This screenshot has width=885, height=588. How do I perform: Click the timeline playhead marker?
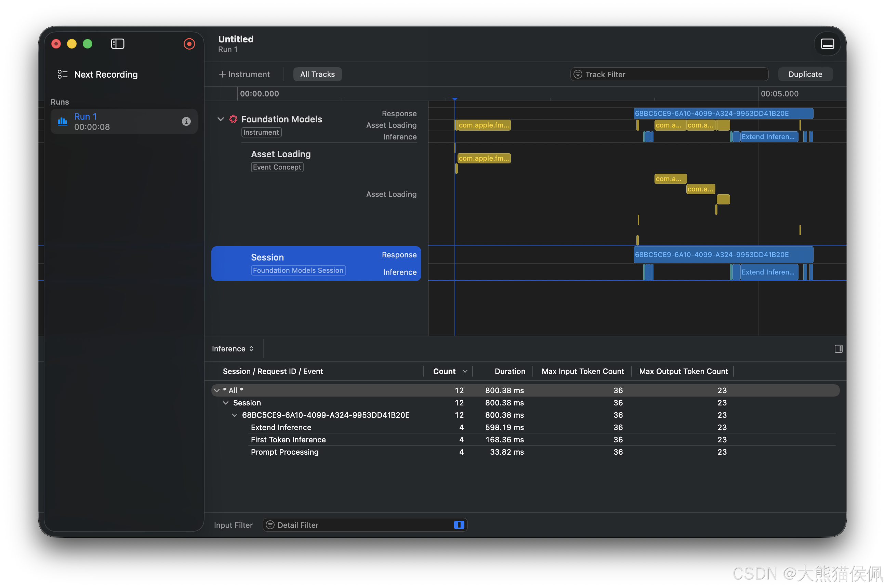coord(454,99)
